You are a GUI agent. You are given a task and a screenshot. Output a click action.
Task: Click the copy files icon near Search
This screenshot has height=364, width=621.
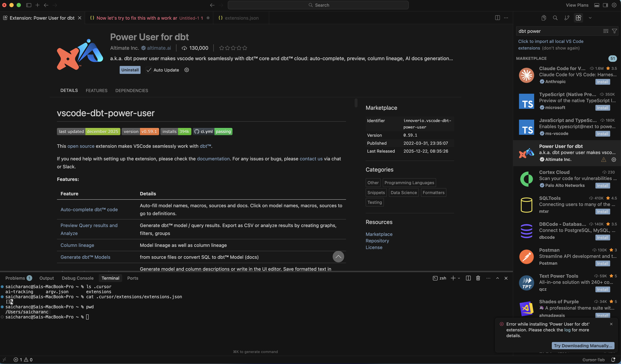pos(544,18)
